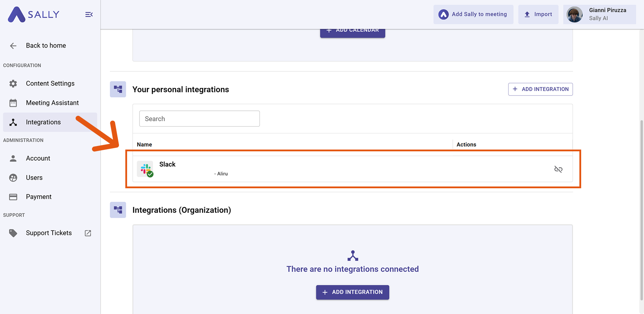
Task: Open Content Settings
Action: coord(50,83)
